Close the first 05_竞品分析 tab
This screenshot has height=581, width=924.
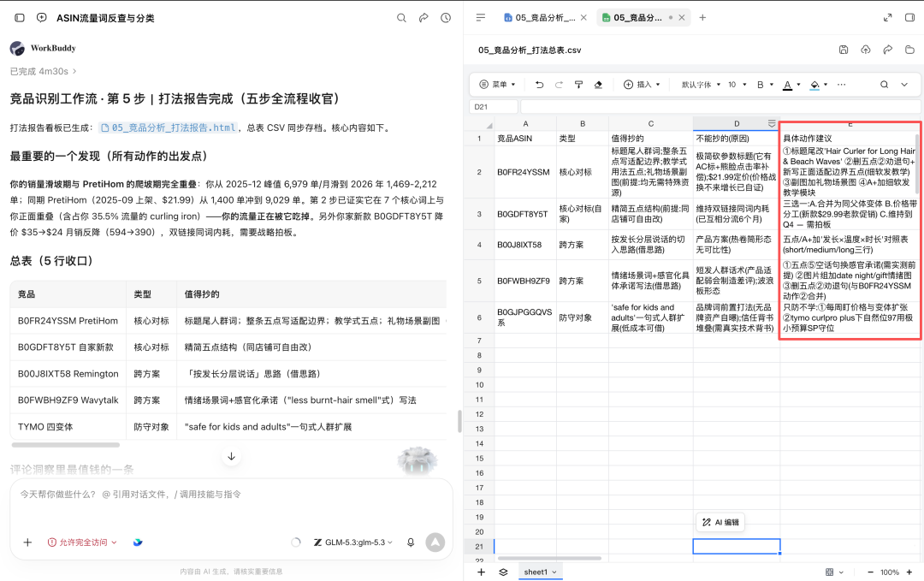click(583, 18)
